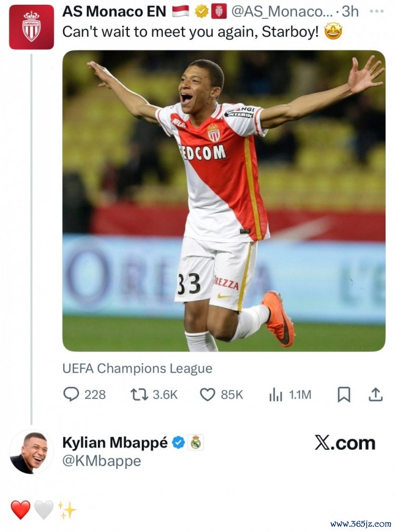
Task: Click the Monaco club affiliation badge
Action: pos(219,11)
